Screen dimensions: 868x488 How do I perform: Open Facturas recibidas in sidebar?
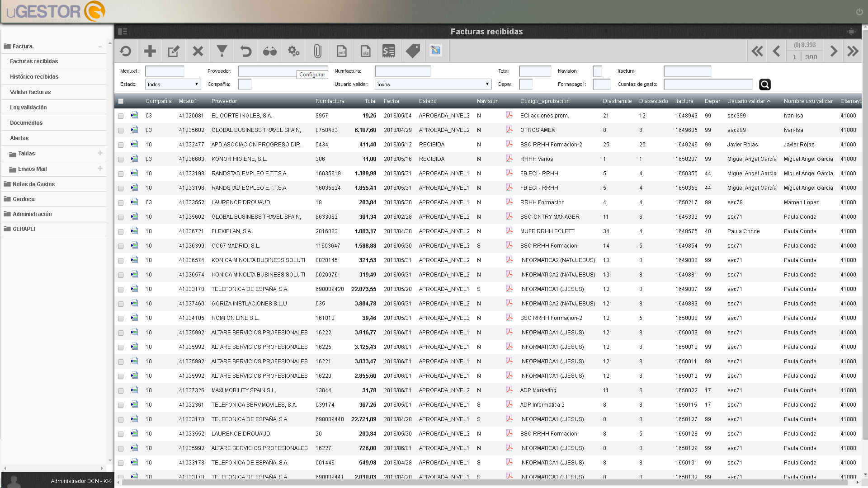tap(34, 61)
